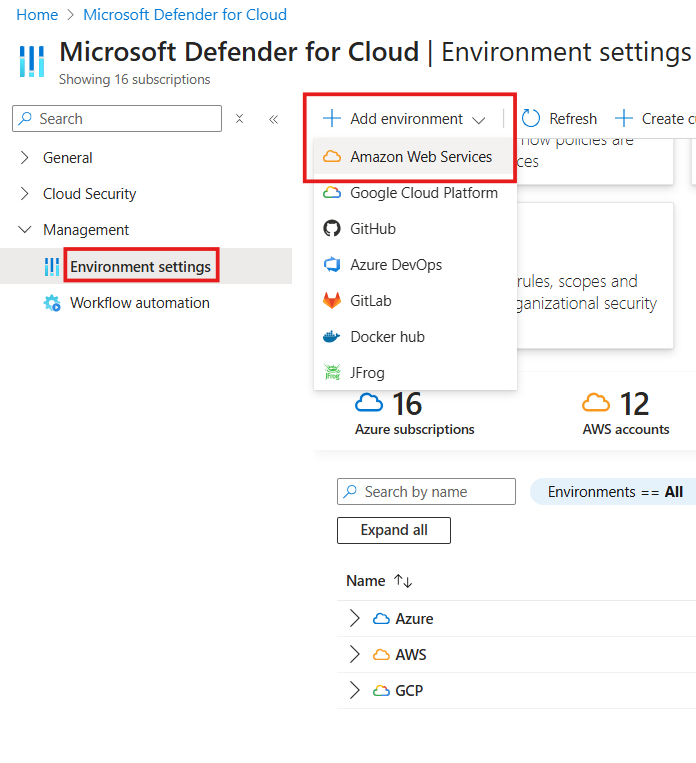
Task: Open the Environment settings page
Action: [141, 267]
